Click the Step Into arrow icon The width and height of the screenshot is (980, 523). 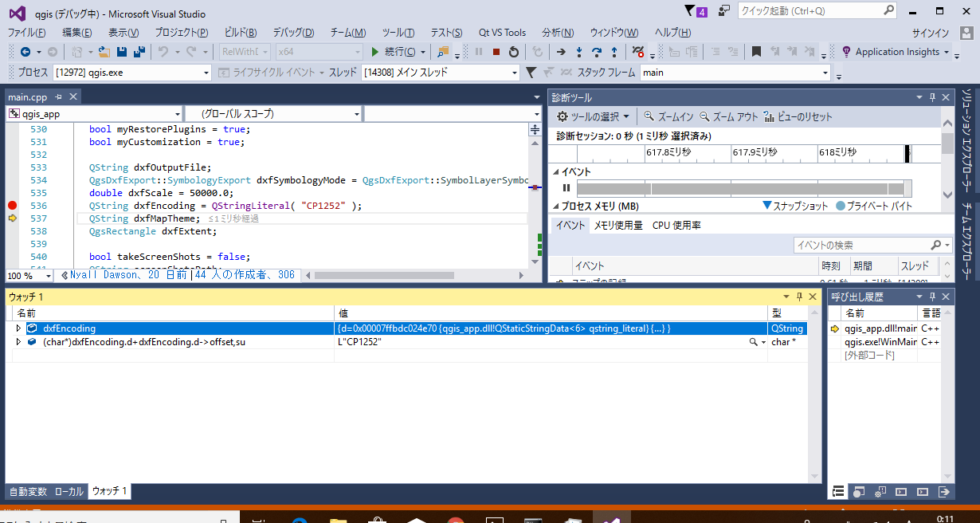tap(578, 52)
